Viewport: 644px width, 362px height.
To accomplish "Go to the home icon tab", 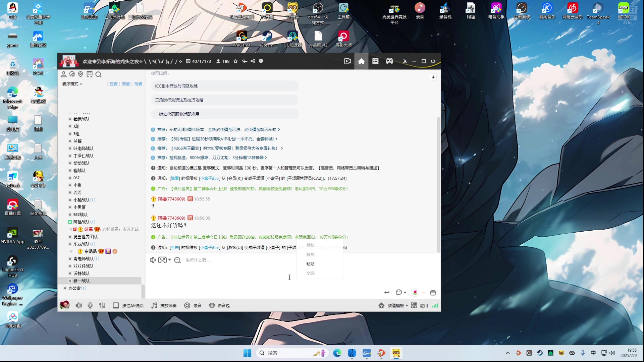I will pos(361,61).
